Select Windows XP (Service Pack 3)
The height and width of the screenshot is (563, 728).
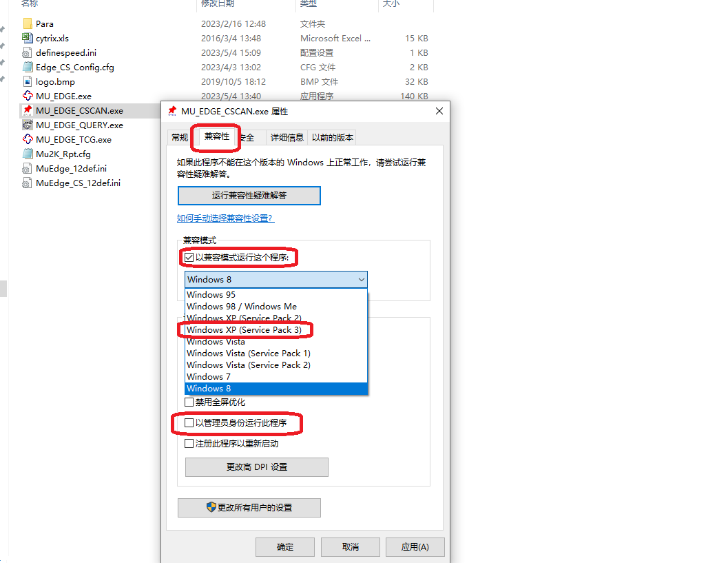click(x=276, y=330)
